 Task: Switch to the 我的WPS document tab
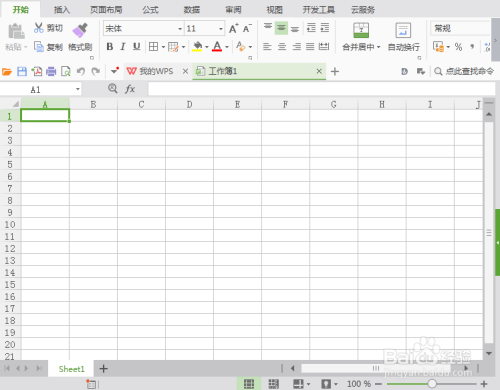tap(150, 71)
